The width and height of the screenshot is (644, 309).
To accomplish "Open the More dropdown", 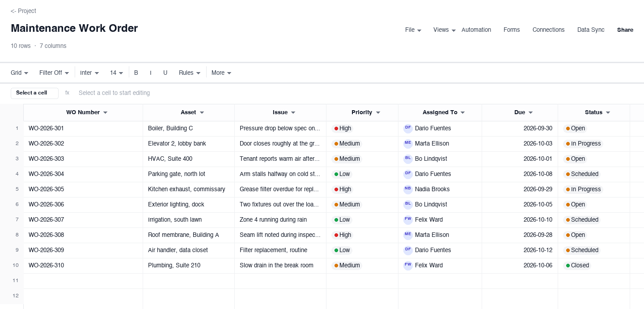I will click(221, 73).
